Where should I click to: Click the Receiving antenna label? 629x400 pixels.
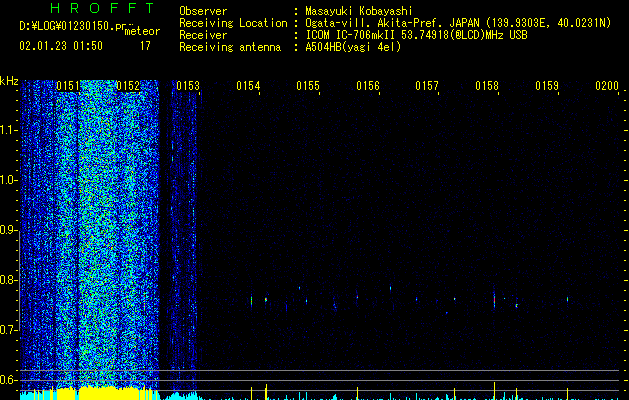point(230,47)
